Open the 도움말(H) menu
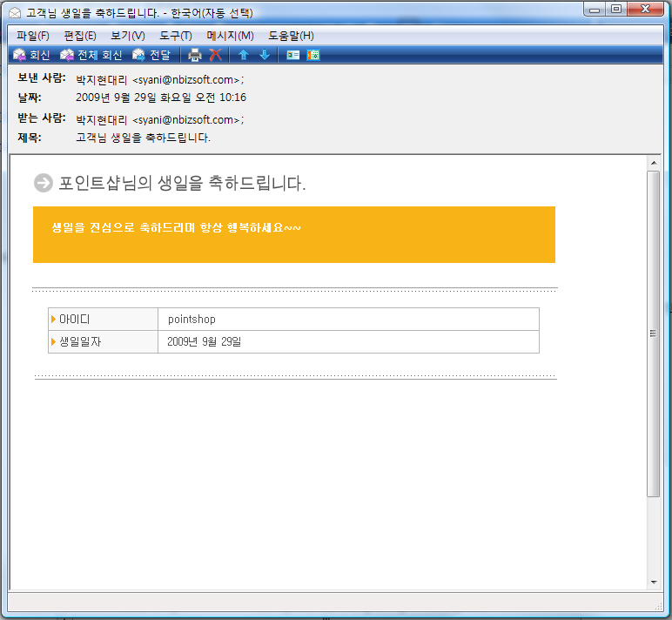 pyautogui.click(x=291, y=36)
